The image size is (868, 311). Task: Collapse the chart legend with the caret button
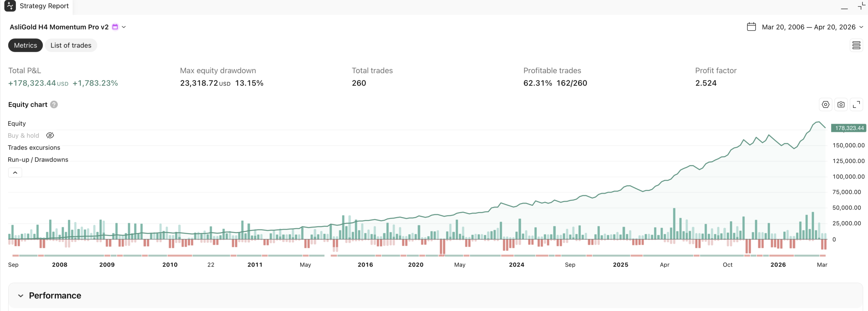point(15,173)
